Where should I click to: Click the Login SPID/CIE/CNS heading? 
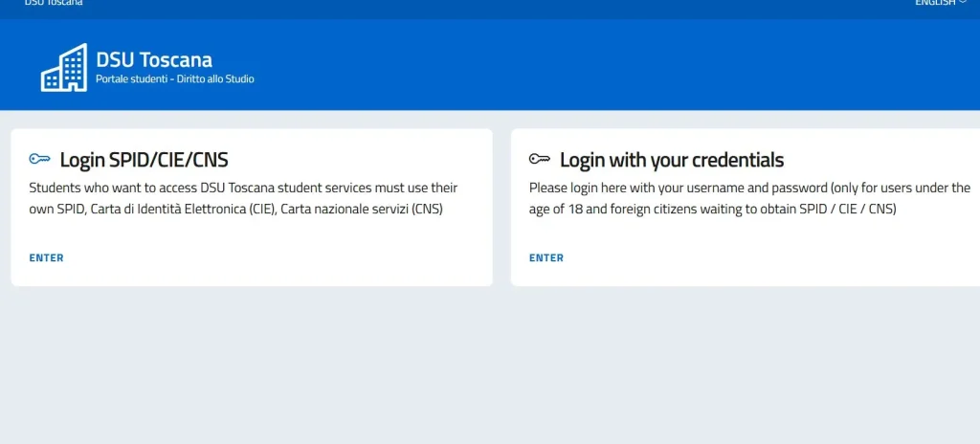pos(144,160)
